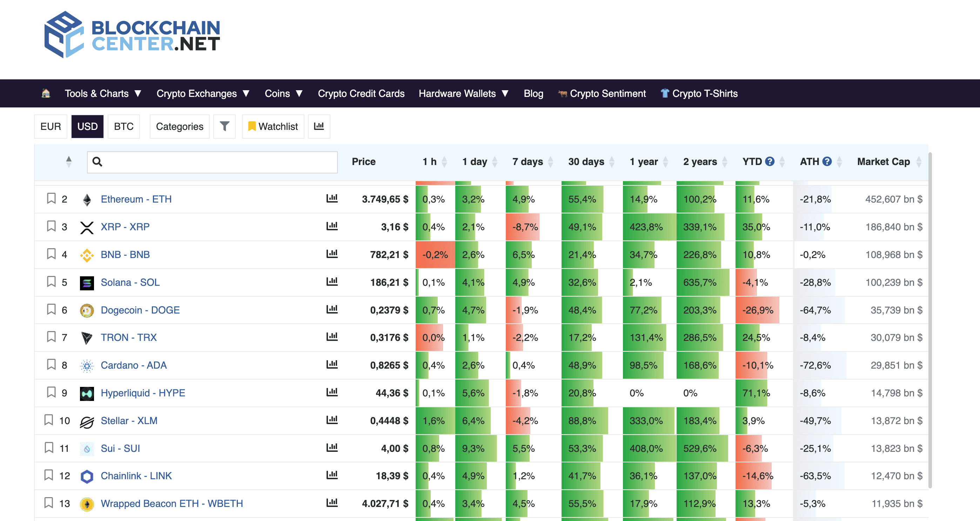Expand the Coins menu
Viewport: 980px width, 521px height.
pos(283,93)
